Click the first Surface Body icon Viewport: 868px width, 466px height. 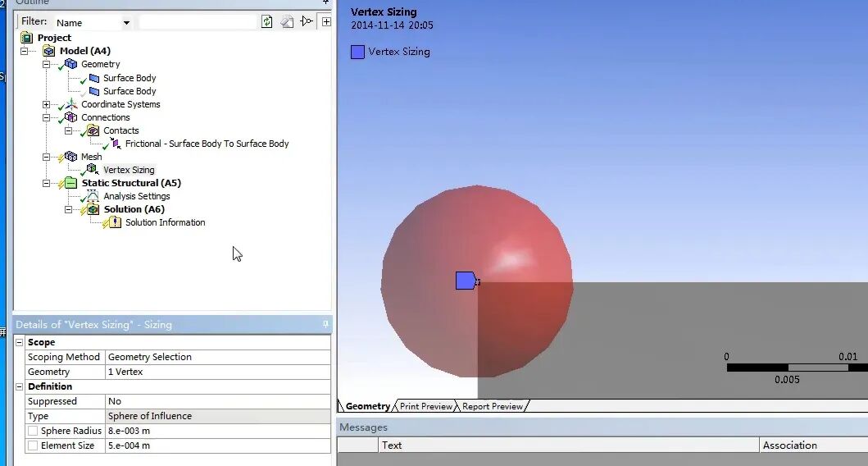94,78
